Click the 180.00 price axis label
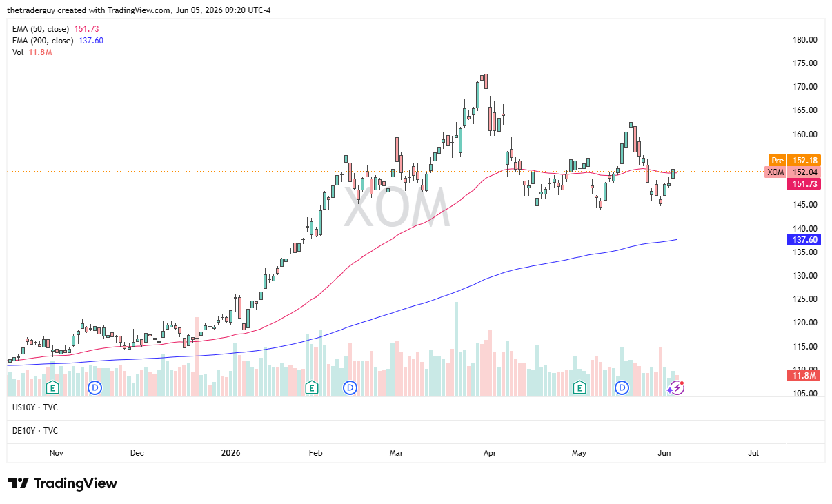 [x=805, y=40]
